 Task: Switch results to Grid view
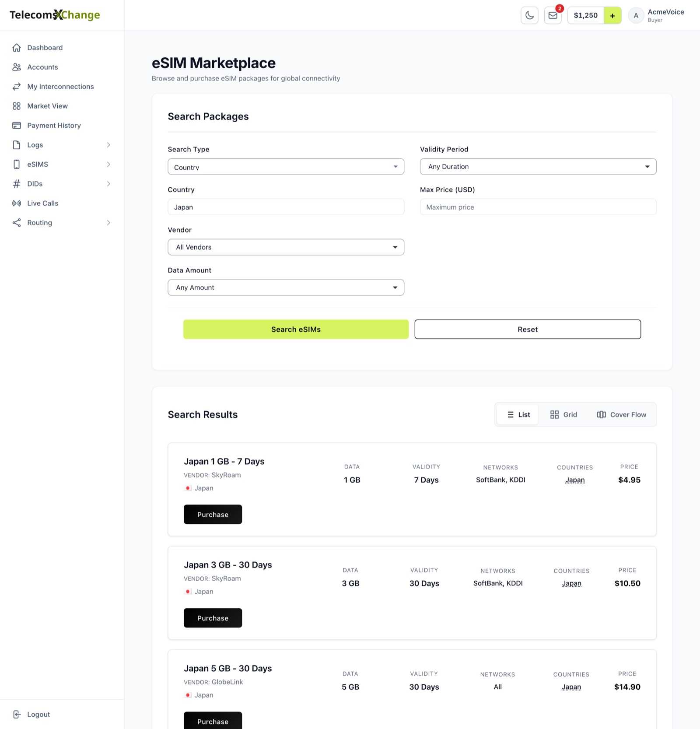click(563, 414)
